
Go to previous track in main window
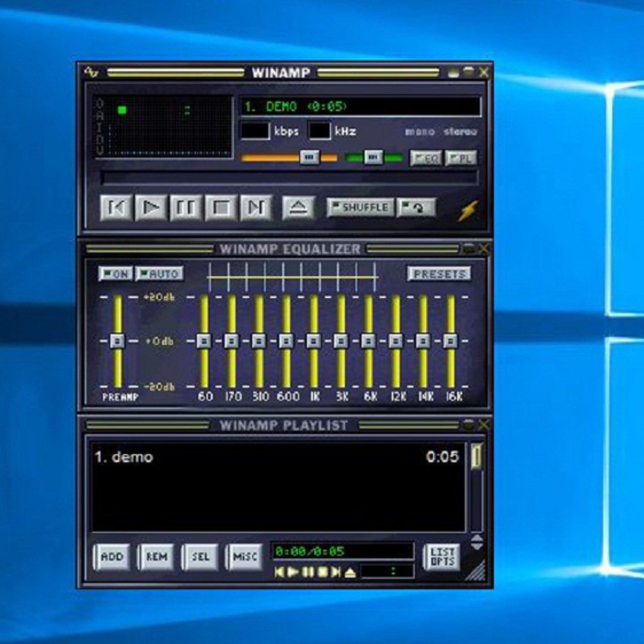pos(117,208)
